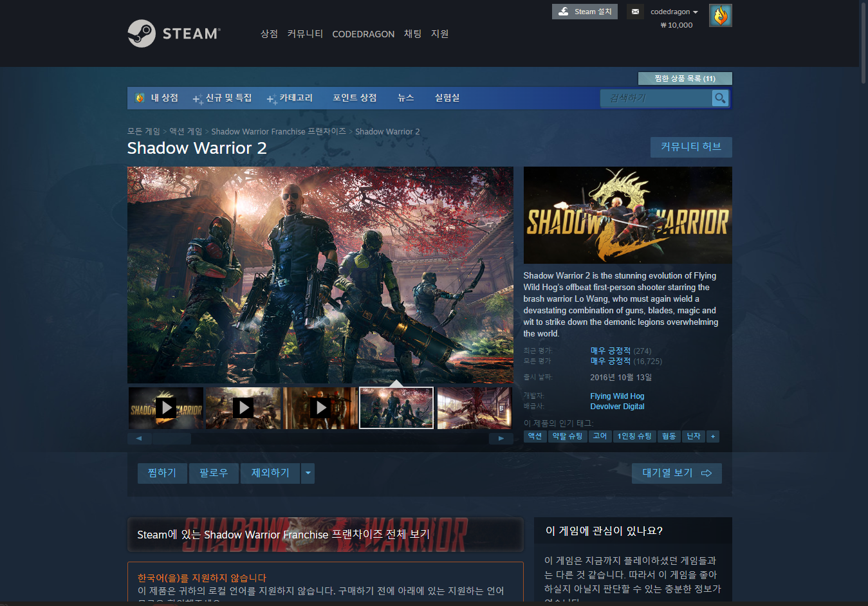
Task: Click the store home icon beside 내 상점
Action: [x=140, y=98]
